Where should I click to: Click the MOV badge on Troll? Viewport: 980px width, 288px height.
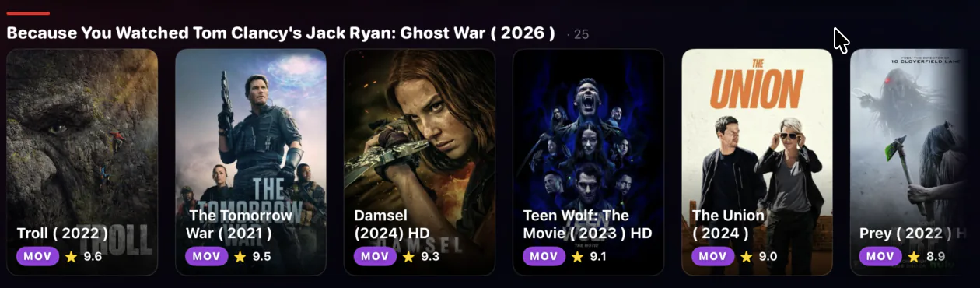point(37,256)
